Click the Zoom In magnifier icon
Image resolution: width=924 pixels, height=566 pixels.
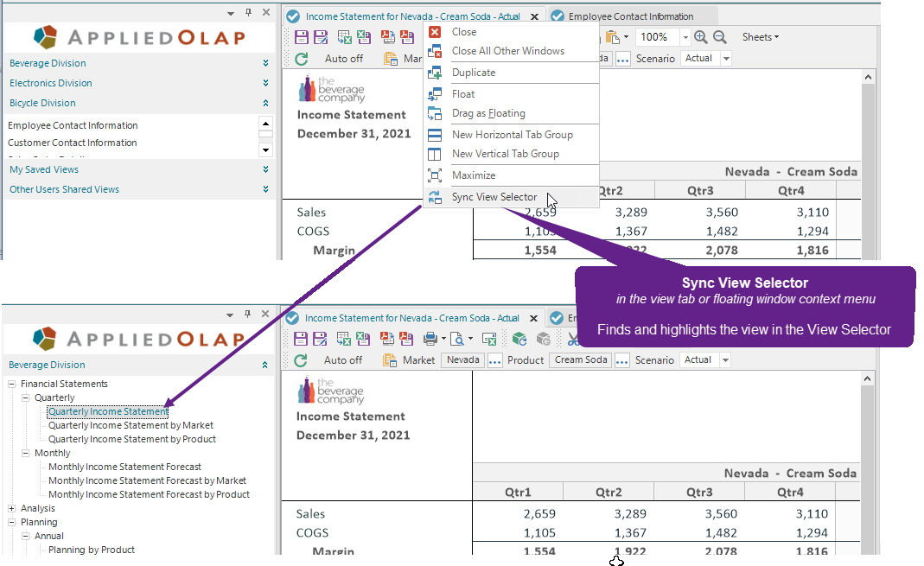(x=701, y=37)
